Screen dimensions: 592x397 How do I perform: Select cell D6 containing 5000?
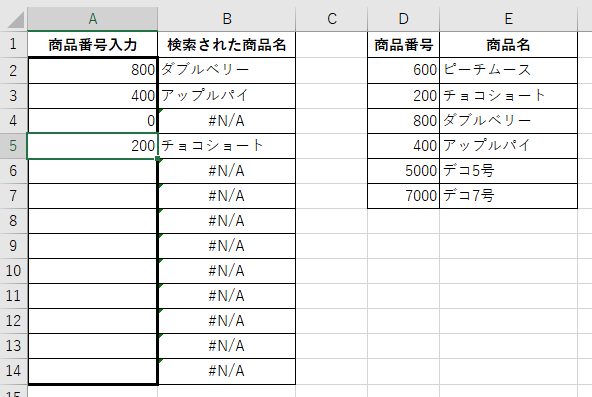tap(403, 171)
